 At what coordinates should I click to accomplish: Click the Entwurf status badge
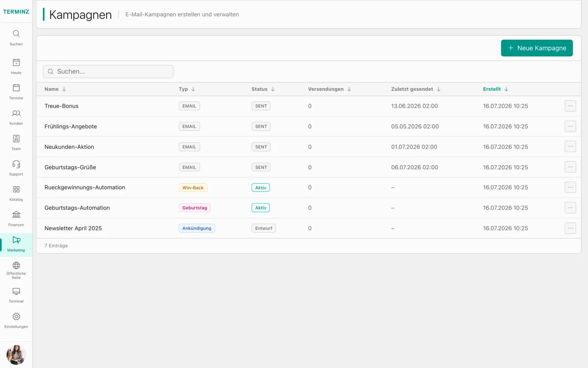(263, 228)
